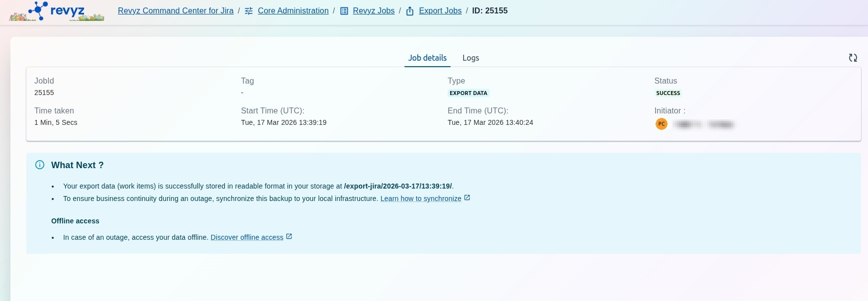Refresh the job details
The image size is (868, 301).
click(853, 58)
